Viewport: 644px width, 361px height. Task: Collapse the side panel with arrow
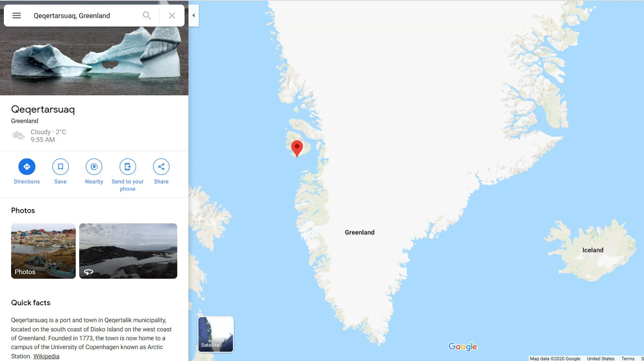point(193,15)
